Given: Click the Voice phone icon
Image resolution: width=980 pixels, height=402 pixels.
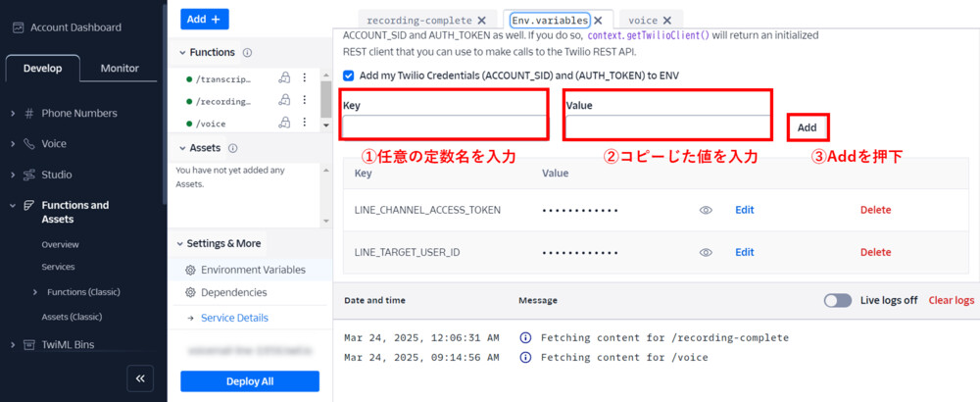Looking at the screenshot, I should [x=28, y=144].
